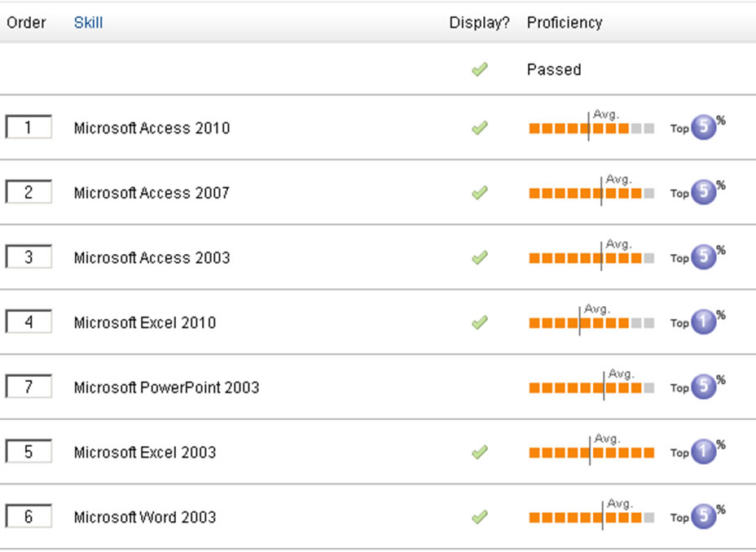Toggle display checkmark for Microsoft Access 2003
This screenshot has width=756, height=552.
tap(480, 257)
